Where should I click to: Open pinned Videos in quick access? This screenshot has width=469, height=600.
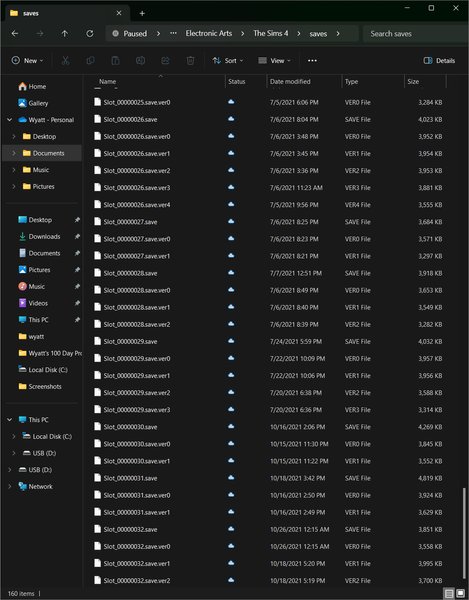[34, 303]
